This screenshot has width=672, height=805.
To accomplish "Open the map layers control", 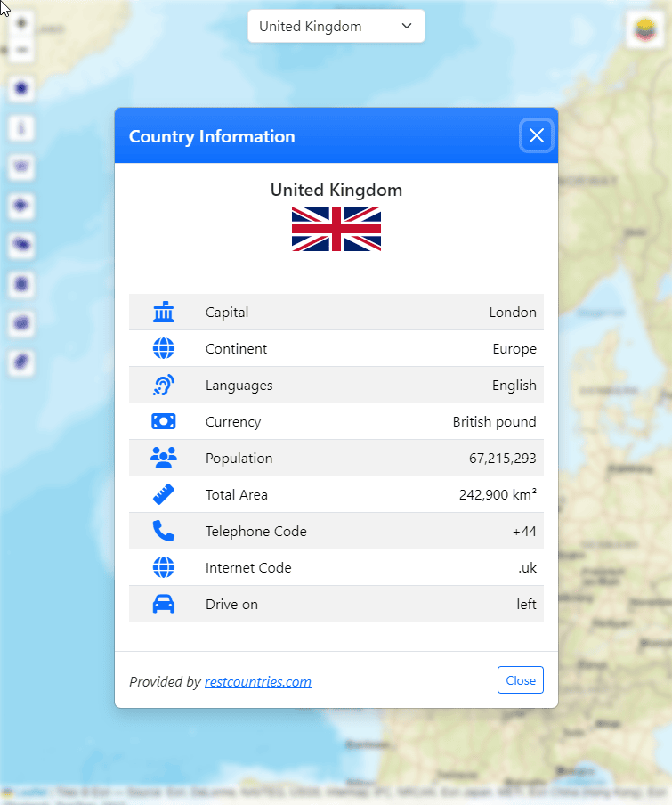I will pyautogui.click(x=645, y=29).
